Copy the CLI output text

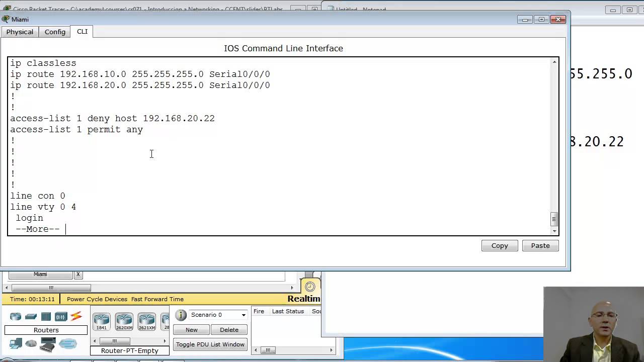pos(500,245)
